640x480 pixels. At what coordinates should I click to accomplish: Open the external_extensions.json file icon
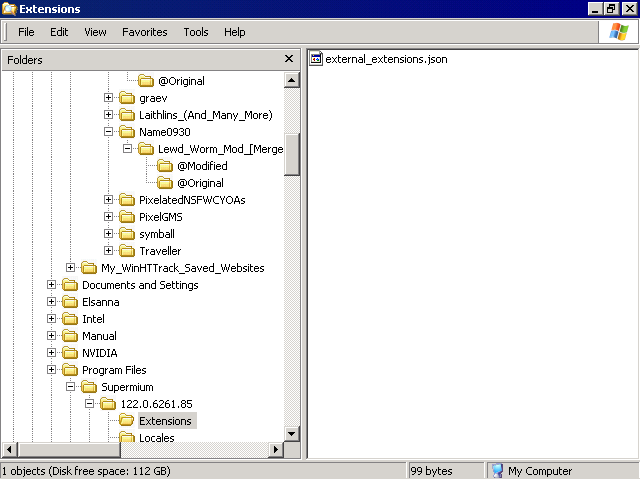pyautogui.click(x=316, y=59)
